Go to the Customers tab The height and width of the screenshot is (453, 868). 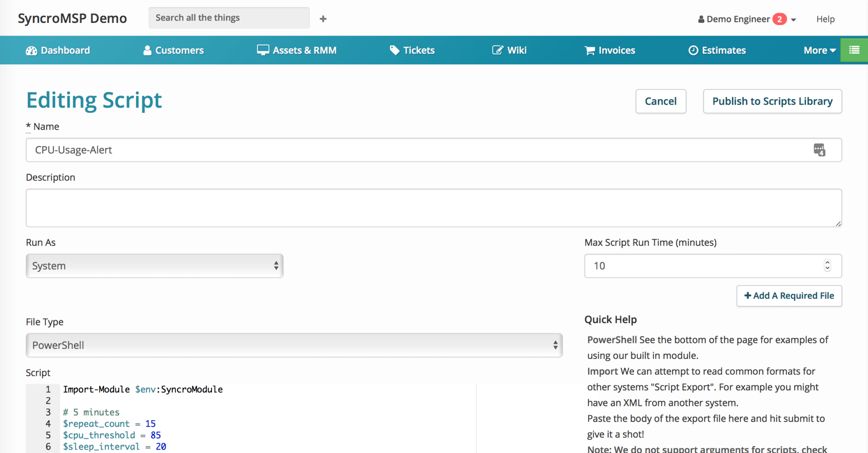[x=173, y=50]
